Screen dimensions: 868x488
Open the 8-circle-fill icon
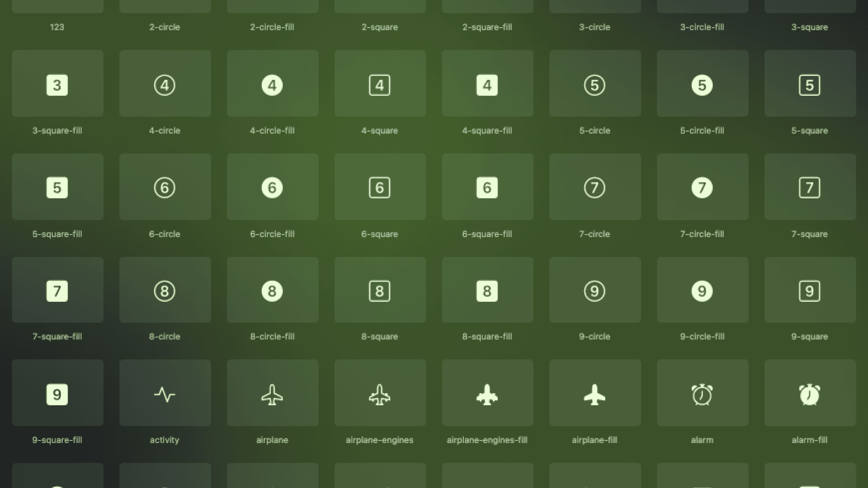coord(272,291)
